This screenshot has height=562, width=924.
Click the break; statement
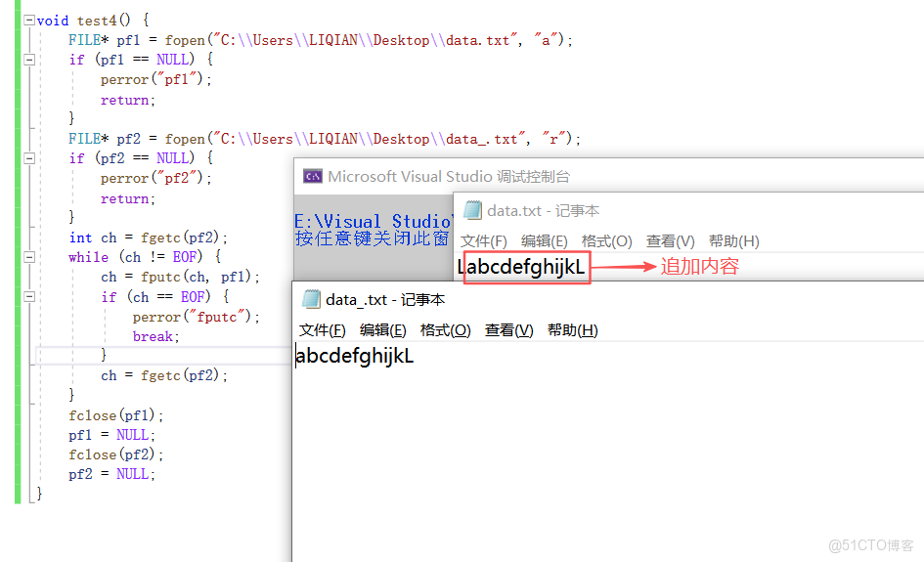(156, 336)
